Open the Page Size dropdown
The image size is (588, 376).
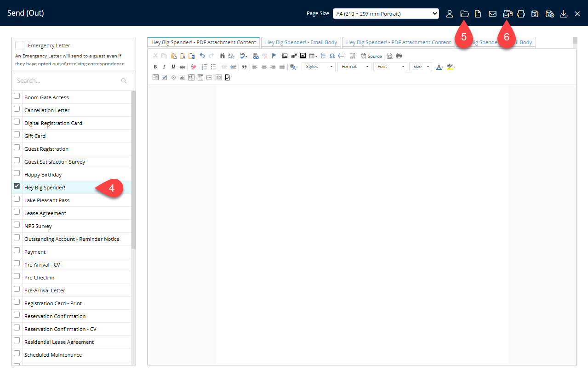tap(386, 14)
